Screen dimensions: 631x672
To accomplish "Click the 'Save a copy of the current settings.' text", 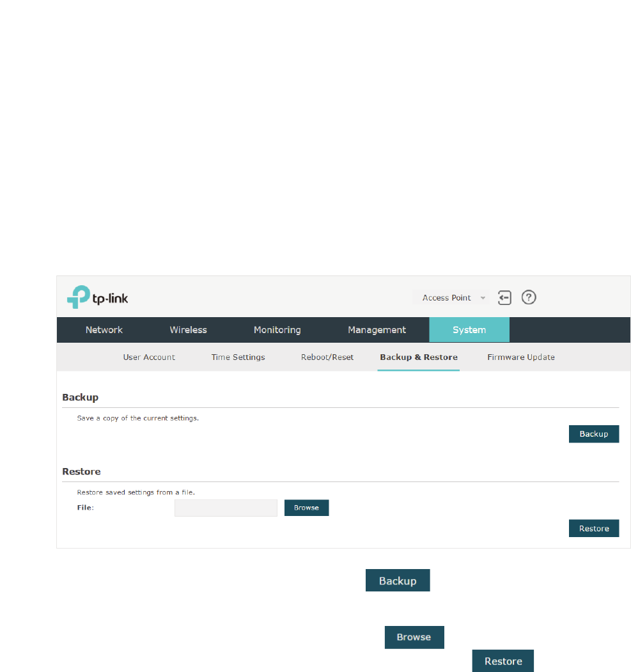I will point(138,418).
